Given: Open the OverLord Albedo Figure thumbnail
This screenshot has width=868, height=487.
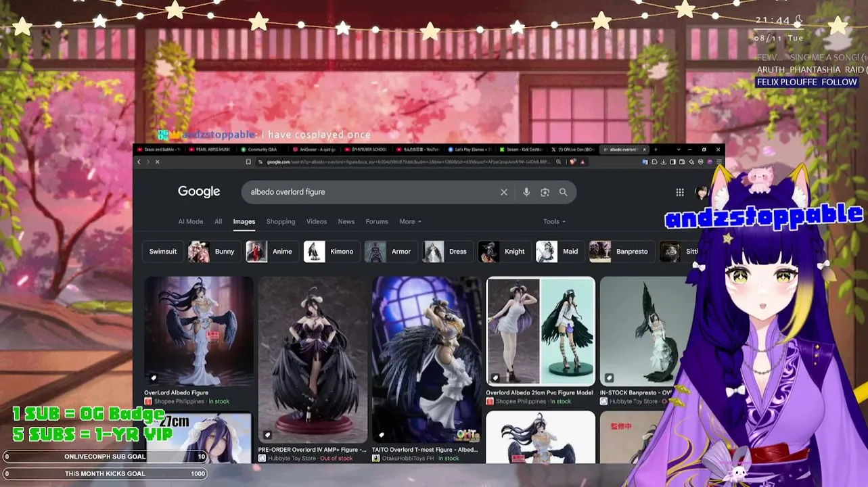Looking at the screenshot, I should pyautogui.click(x=199, y=331).
